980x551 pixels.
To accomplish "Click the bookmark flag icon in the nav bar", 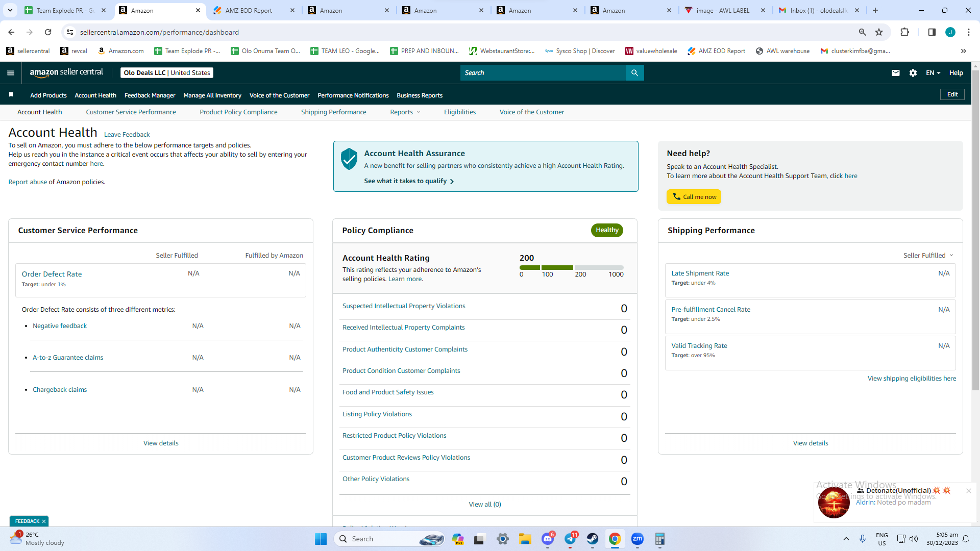I will (x=11, y=95).
